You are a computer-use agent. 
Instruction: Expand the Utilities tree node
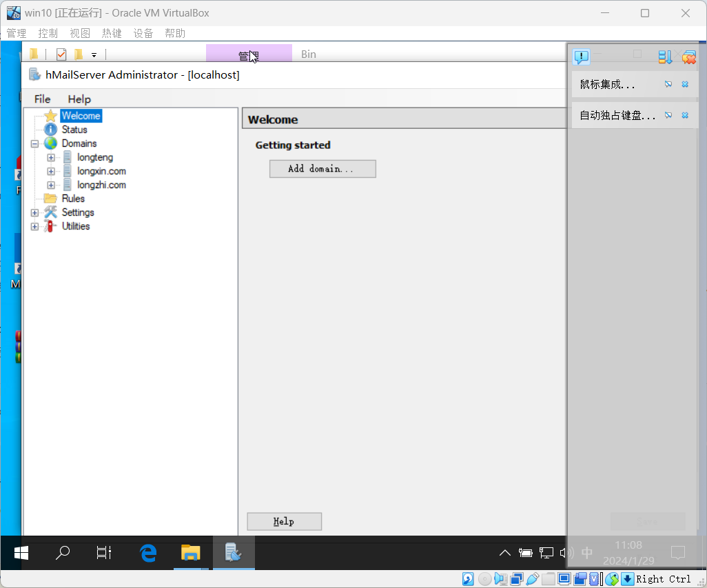[x=34, y=226]
